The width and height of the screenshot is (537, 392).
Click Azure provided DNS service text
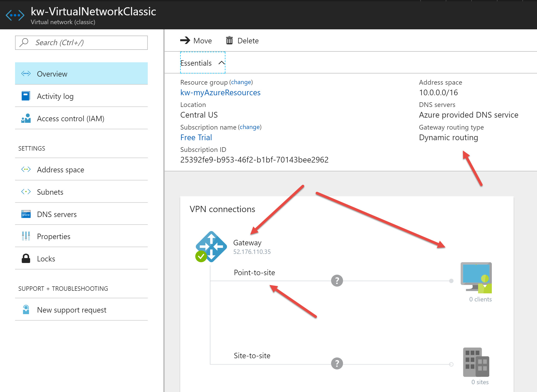[x=468, y=115]
